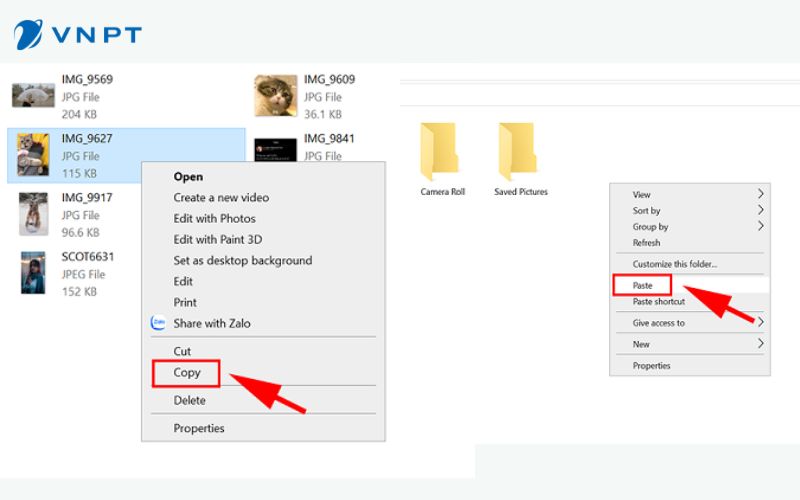Choose Copy in the context menu
Image resolution: width=800 pixels, height=500 pixels.
point(187,373)
